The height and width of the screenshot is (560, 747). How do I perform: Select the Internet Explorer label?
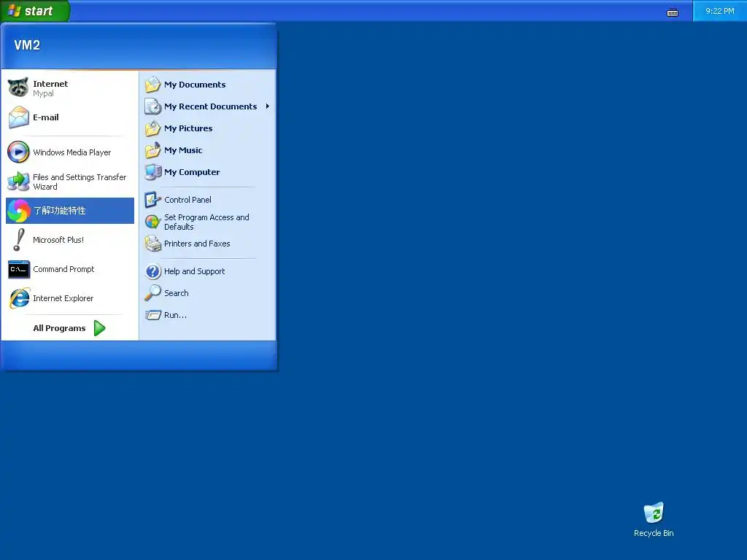(63, 298)
